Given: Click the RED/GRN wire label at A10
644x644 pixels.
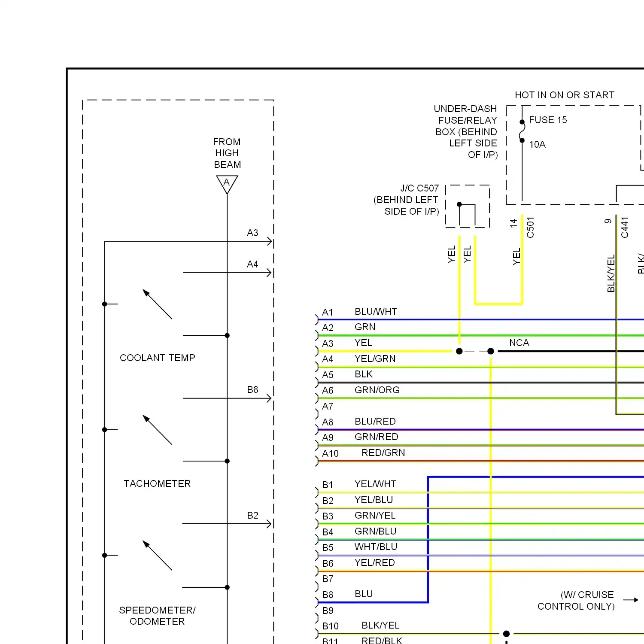Looking at the screenshot, I should tap(383, 453).
